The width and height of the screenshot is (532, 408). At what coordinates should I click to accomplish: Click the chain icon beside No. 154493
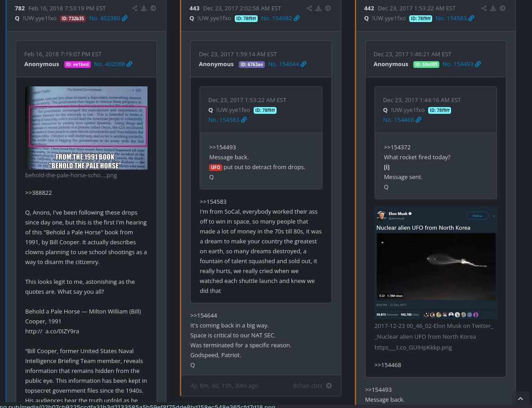click(x=478, y=64)
